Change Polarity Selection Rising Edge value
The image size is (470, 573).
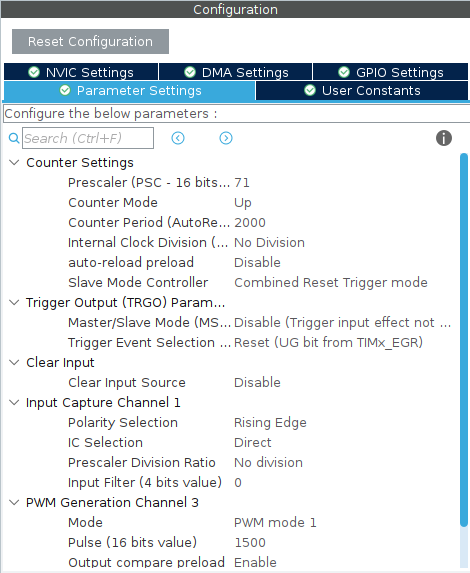[270, 422]
